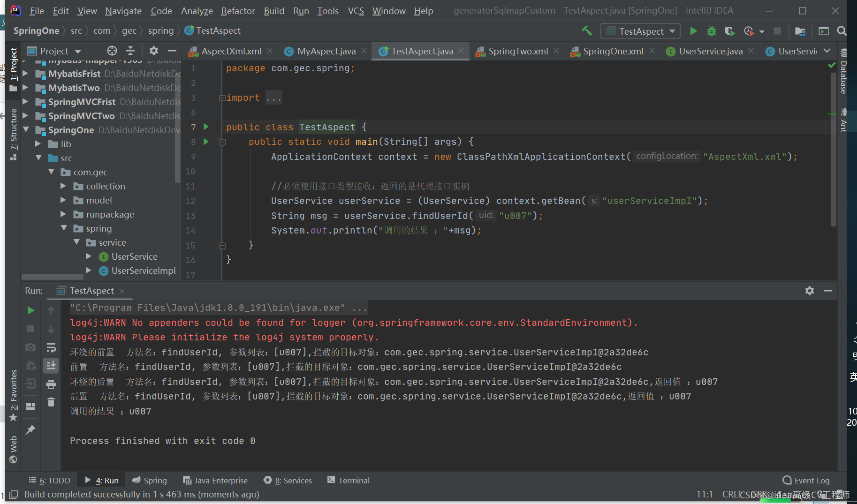Screen dimensions: 857x504
Task: Print the console output
Action: click(51, 384)
